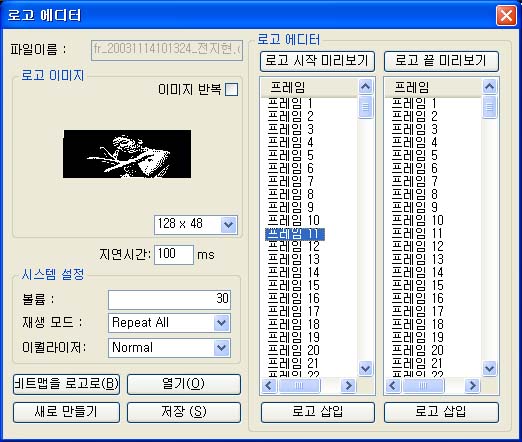Click vertical scrollbar thumb of right frame list

coord(489,107)
